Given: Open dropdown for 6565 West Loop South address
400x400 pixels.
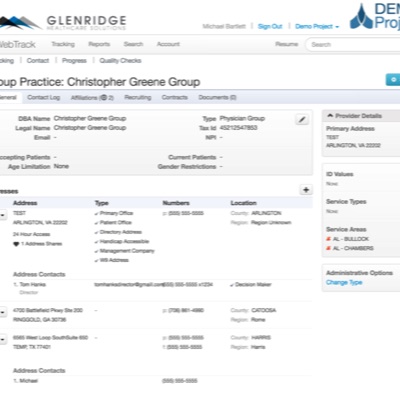Looking at the screenshot, I should [3, 340].
